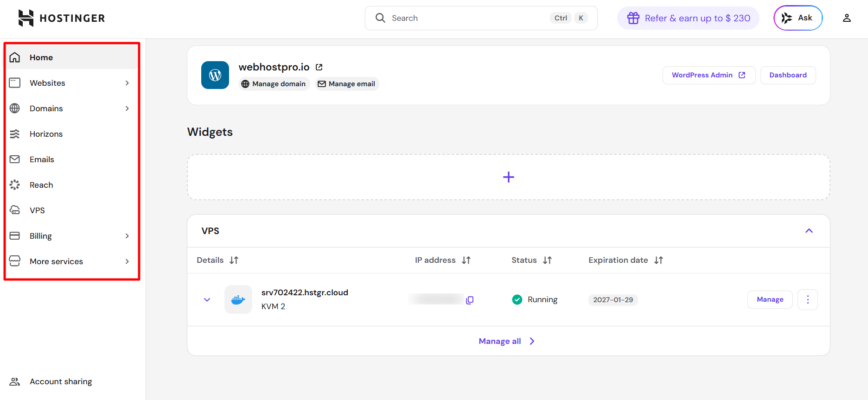Open webhostpro.io external link icon
This screenshot has width=868, height=400.
[319, 67]
